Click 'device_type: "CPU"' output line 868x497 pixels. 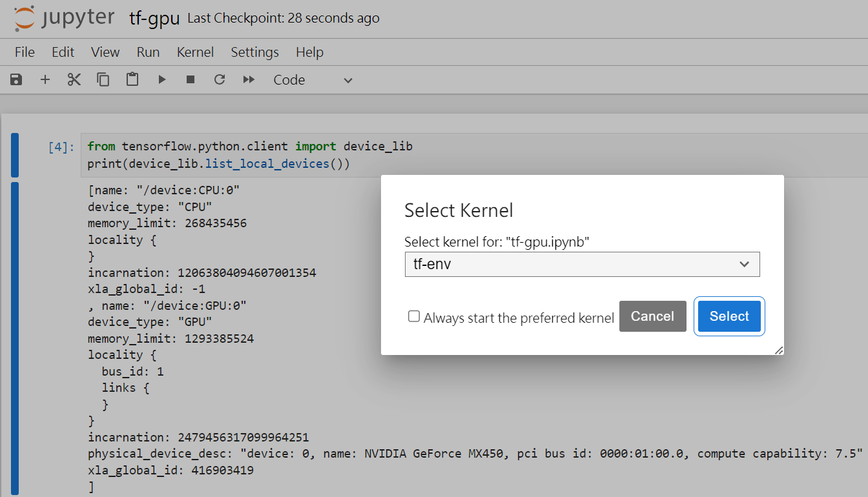point(150,207)
